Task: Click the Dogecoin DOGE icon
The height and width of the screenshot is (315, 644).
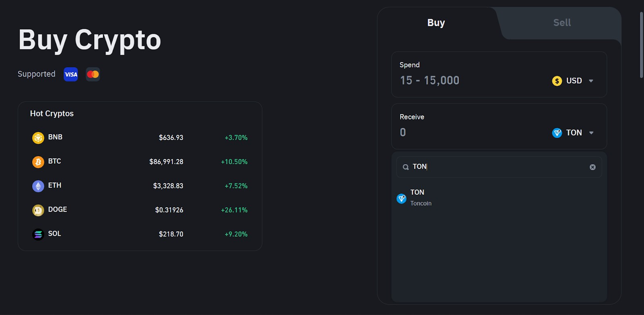Action: [38, 210]
